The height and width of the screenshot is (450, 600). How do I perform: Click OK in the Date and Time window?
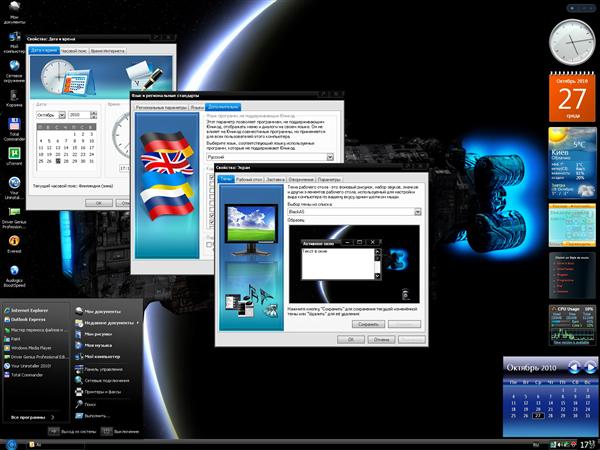99,203
